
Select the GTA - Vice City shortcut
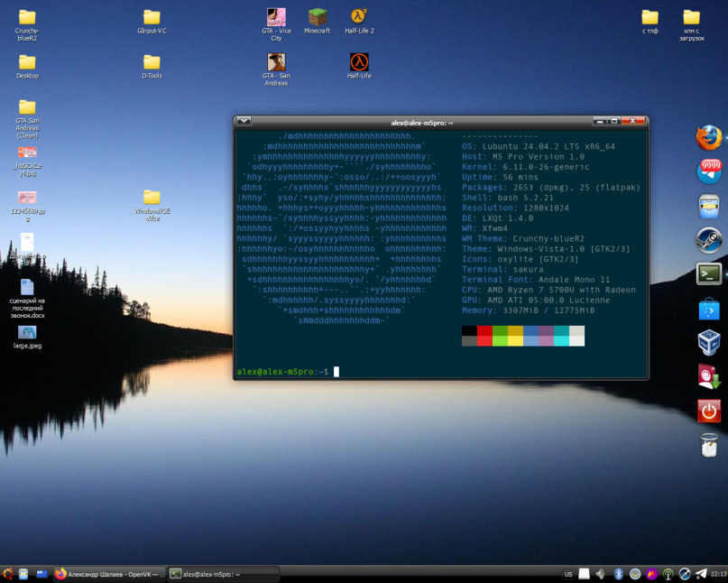point(276,17)
